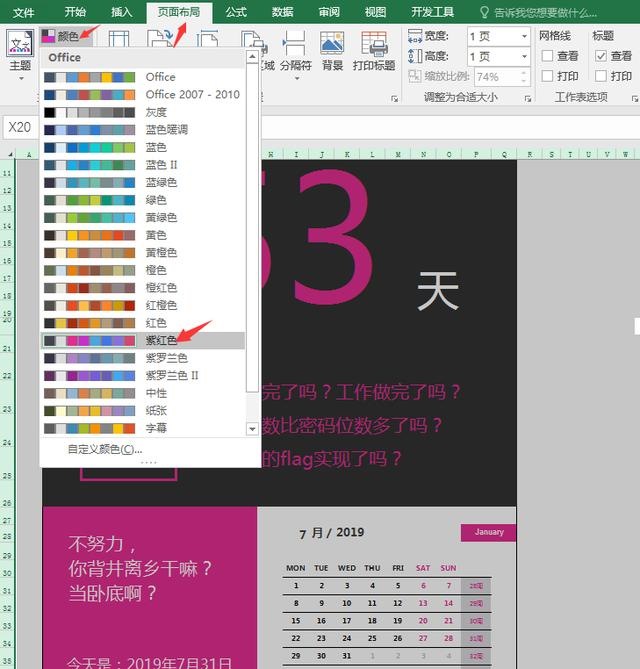Select Office 2007 - 2010 color scheme
The height and width of the screenshot is (669, 640).
click(x=143, y=94)
